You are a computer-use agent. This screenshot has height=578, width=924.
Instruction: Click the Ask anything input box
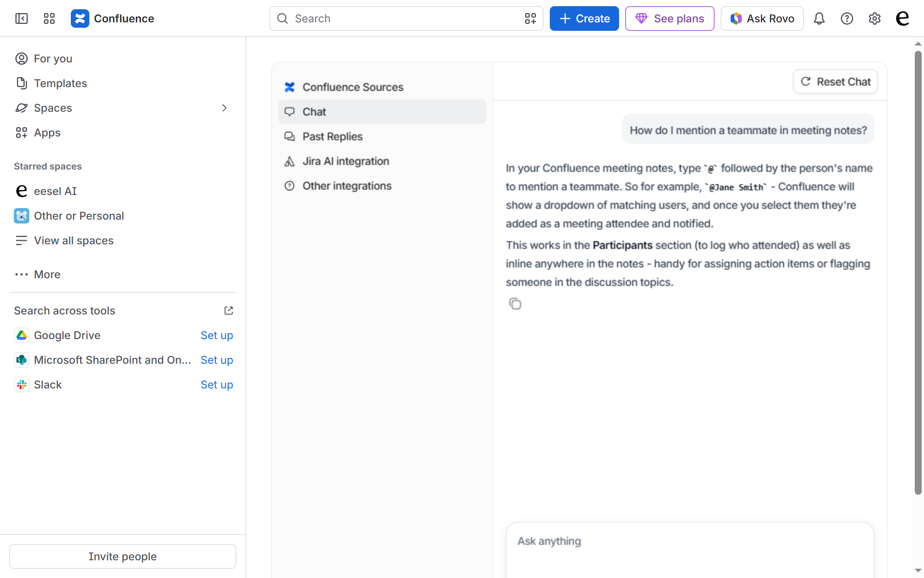pos(690,550)
